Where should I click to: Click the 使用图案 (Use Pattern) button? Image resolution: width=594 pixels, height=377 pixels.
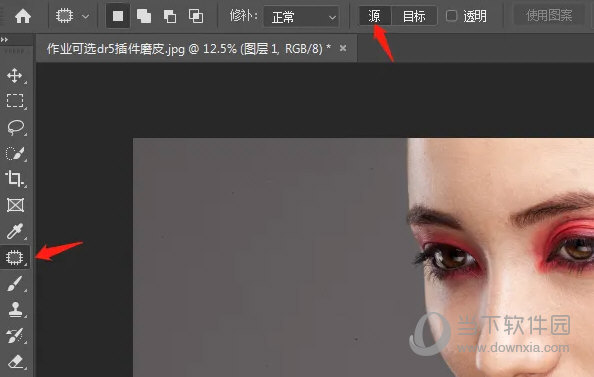[549, 16]
